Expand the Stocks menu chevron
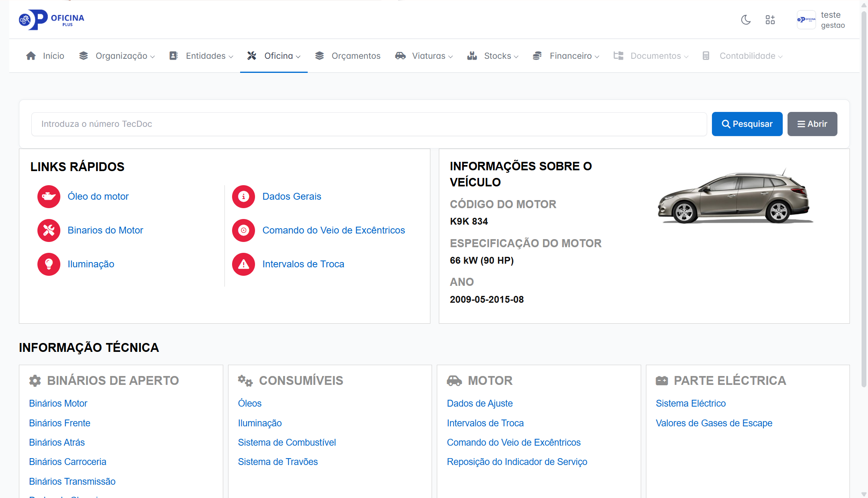Screen dimensions: 868x498 pyautogui.click(x=516, y=57)
